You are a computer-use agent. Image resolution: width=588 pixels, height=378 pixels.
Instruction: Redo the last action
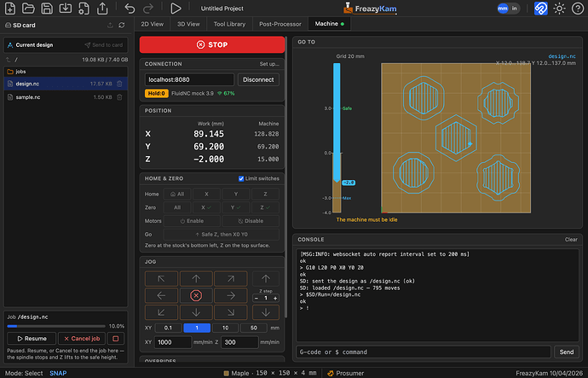click(148, 9)
